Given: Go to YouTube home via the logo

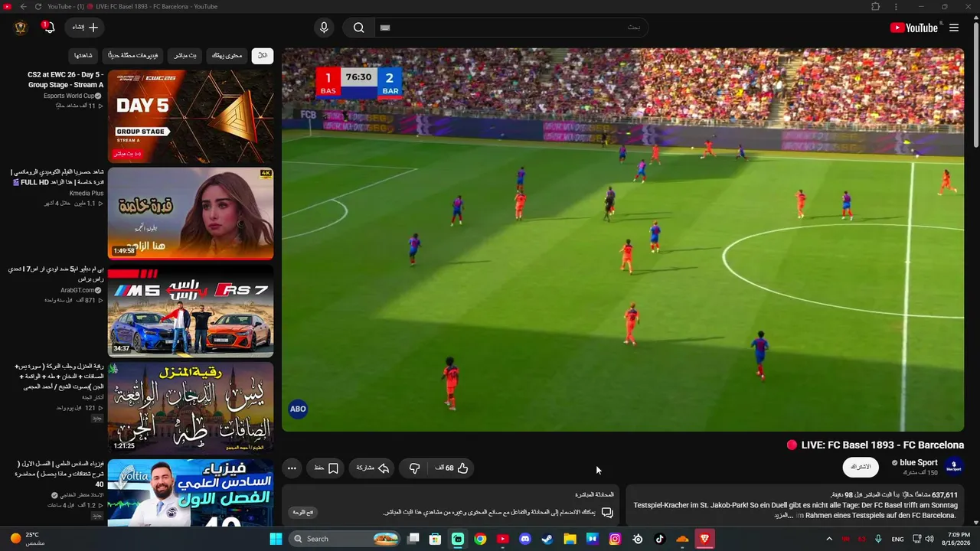Looking at the screenshot, I should coord(914,28).
